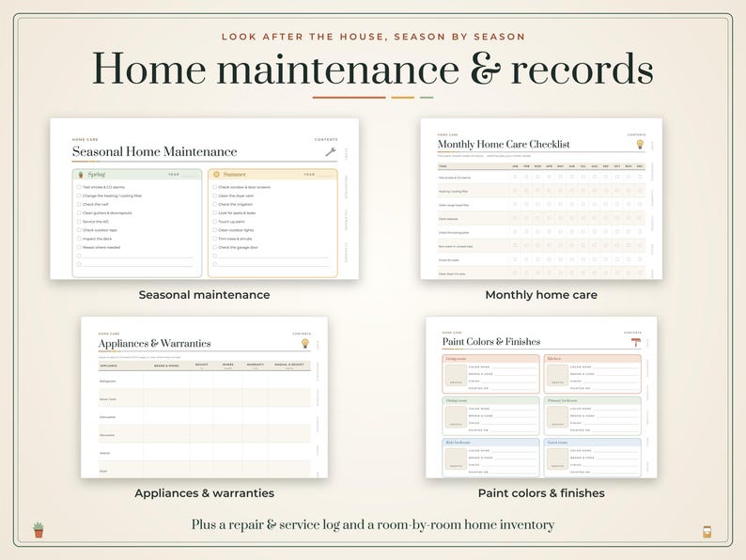Click the potted plant icon in Spring header

coord(81,175)
